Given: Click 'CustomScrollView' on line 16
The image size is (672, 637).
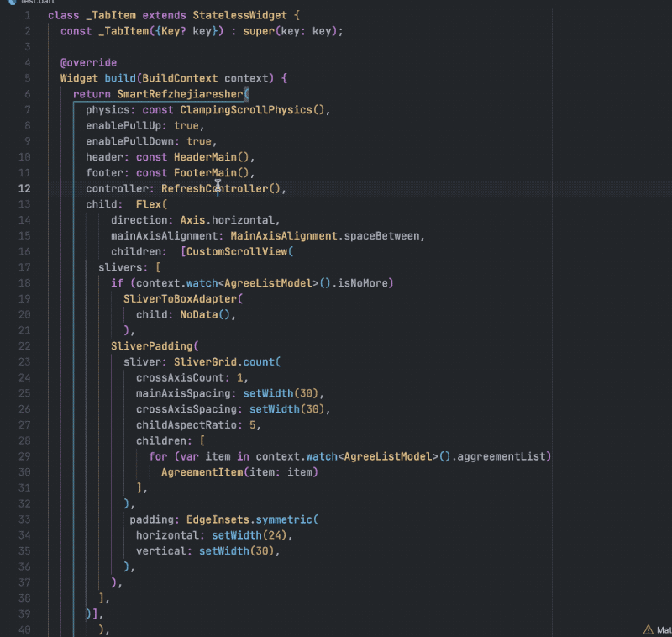Looking at the screenshot, I should click(x=237, y=251).
